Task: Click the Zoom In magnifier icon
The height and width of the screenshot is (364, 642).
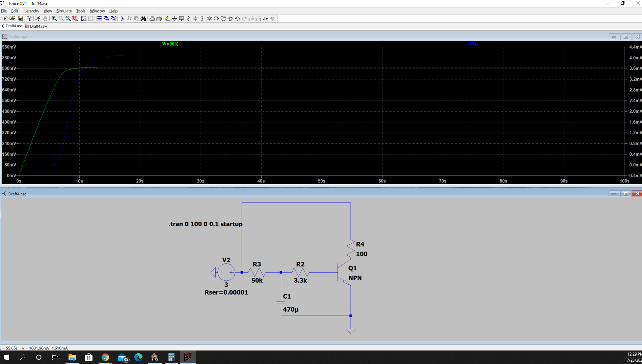Action: [54, 19]
